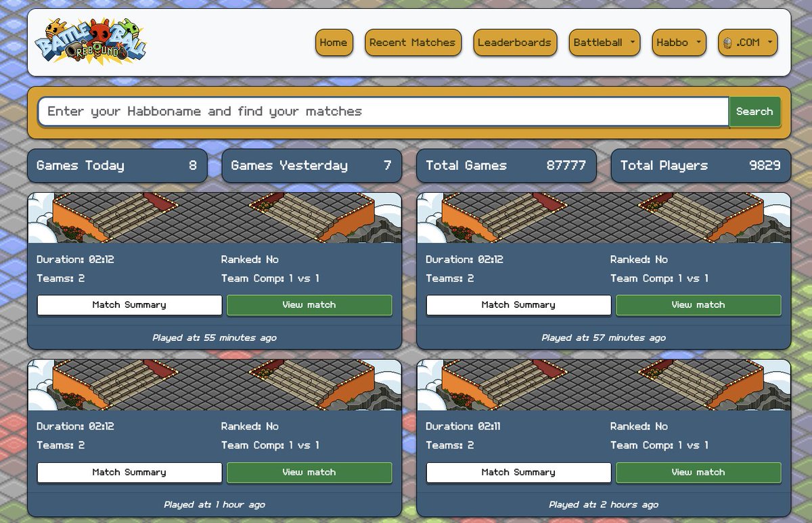This screenshot has width=812, height=523.
Task: Click arena thumbnail of 57 minutes ago match
Action: click(x=604, y=218)
